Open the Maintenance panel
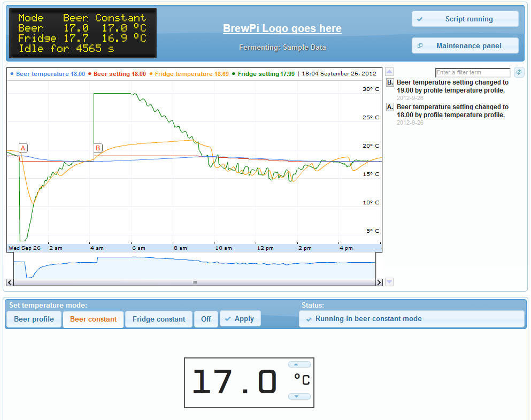 pos(465,45)
